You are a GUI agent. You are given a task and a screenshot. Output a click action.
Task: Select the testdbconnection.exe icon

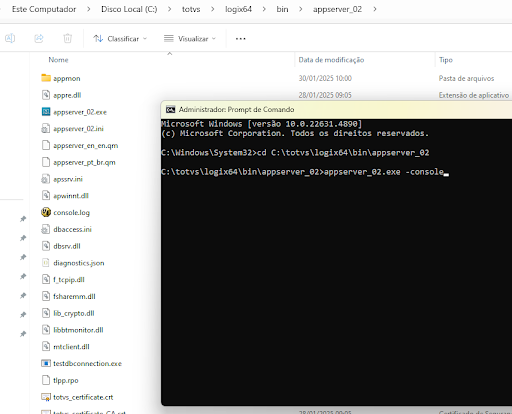[46, 363]
